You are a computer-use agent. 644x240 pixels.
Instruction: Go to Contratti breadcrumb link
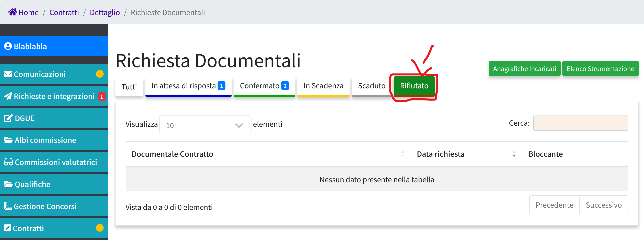(x=64, y=12)
